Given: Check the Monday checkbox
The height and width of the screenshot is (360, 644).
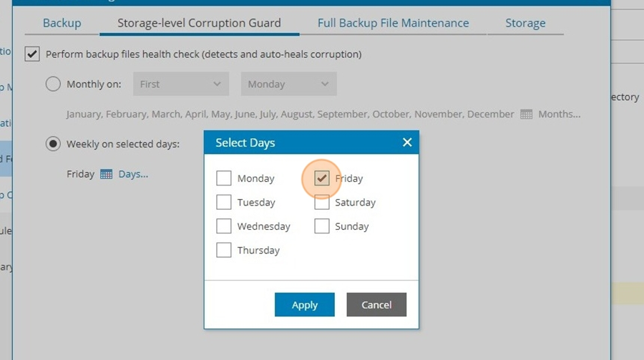Looking at the screenshot, I should [x=224, y=178].
